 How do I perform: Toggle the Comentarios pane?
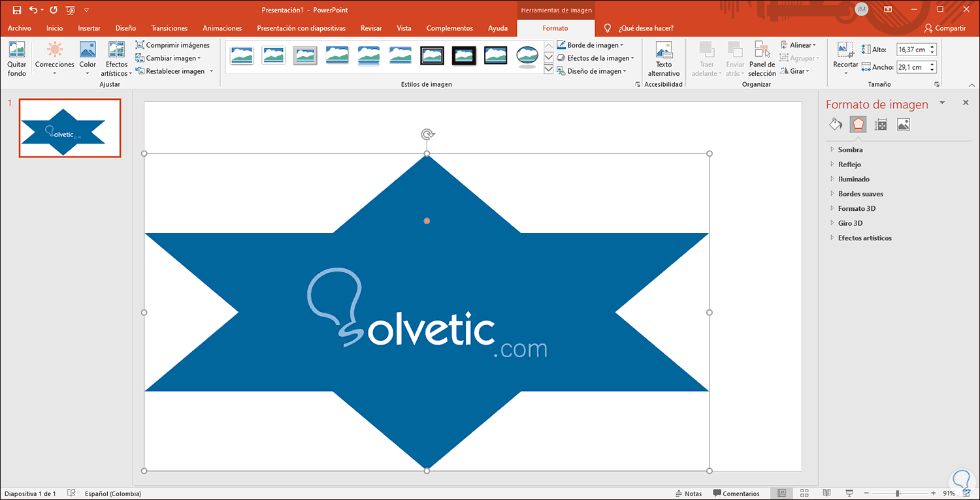tap(736, 493)
